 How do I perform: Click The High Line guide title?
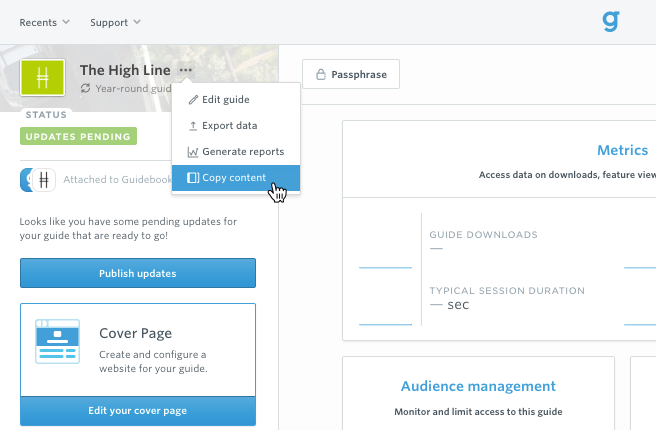(x=125, y=70)
